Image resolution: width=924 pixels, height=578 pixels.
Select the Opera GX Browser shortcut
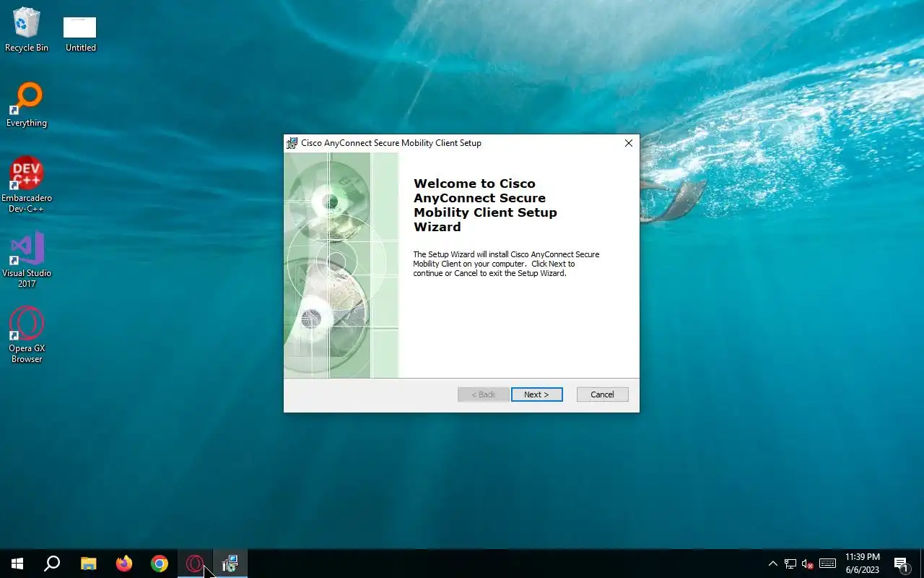(27, 335)
